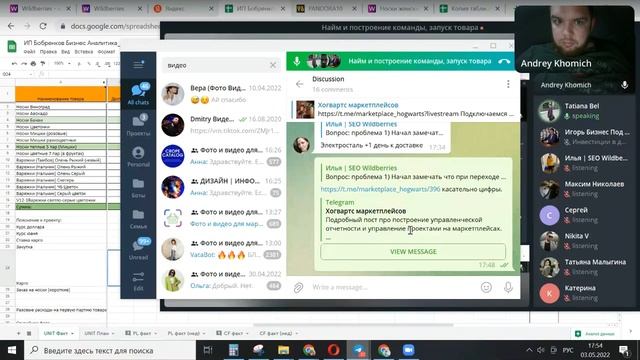Select the All chats folder in Telegram
640x360 pixels.
pos(138,94)
